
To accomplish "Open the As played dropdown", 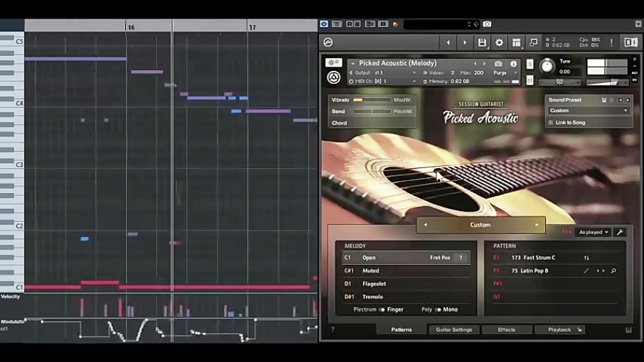I will pyautogui.click(x=593, y=232).
